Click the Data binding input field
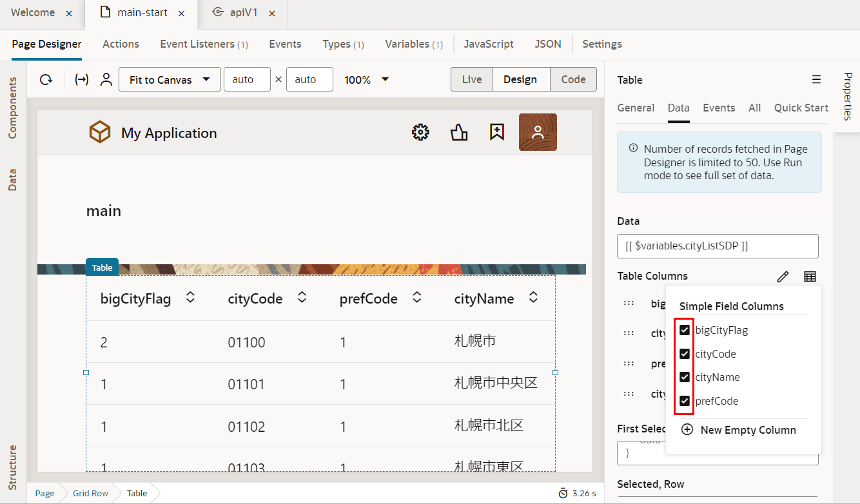The width and height of the screenshot is (860, 504). (718, 246)
